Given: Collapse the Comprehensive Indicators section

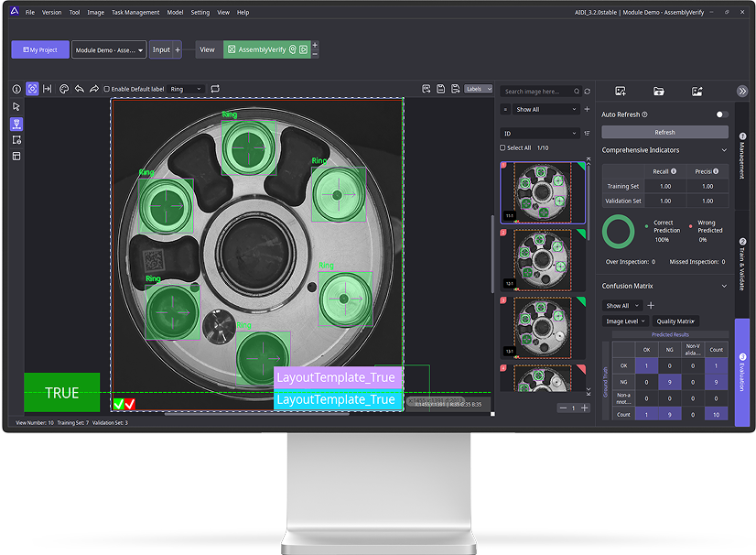Looking at the screenshot, I should coord(725,150).
